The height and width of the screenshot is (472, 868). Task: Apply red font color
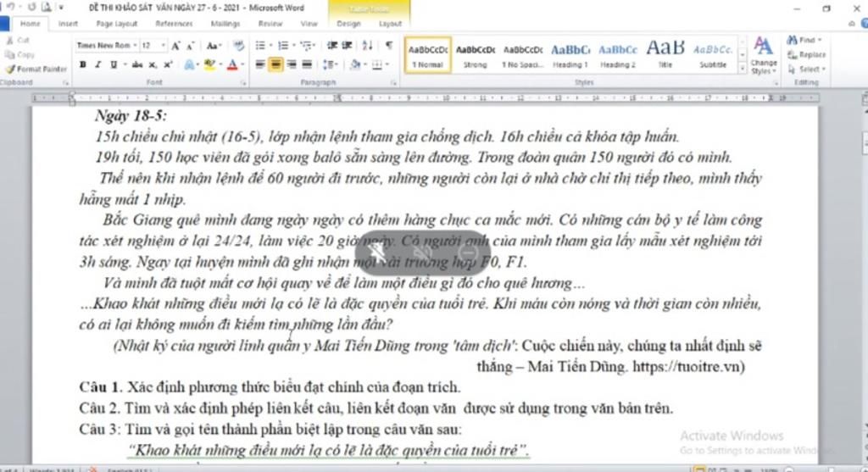coord(232,64)
